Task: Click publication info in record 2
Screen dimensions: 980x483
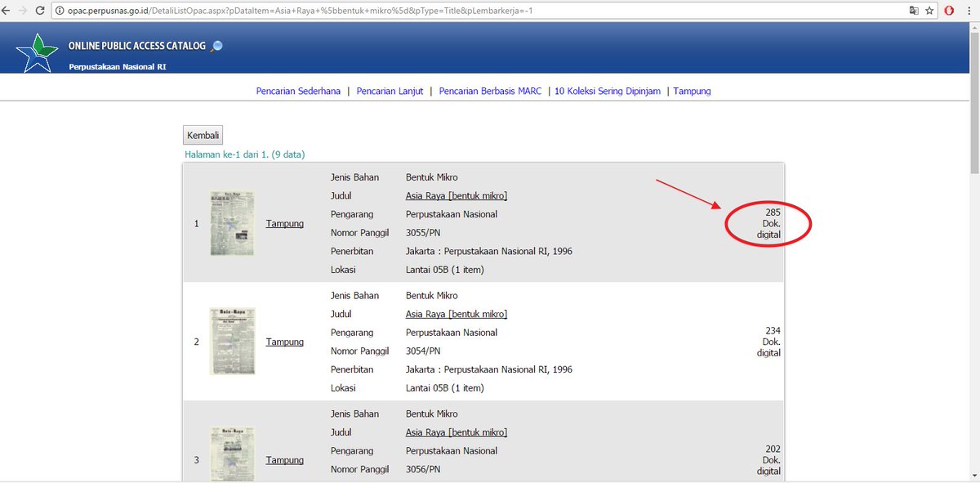Action: [489, 370]
